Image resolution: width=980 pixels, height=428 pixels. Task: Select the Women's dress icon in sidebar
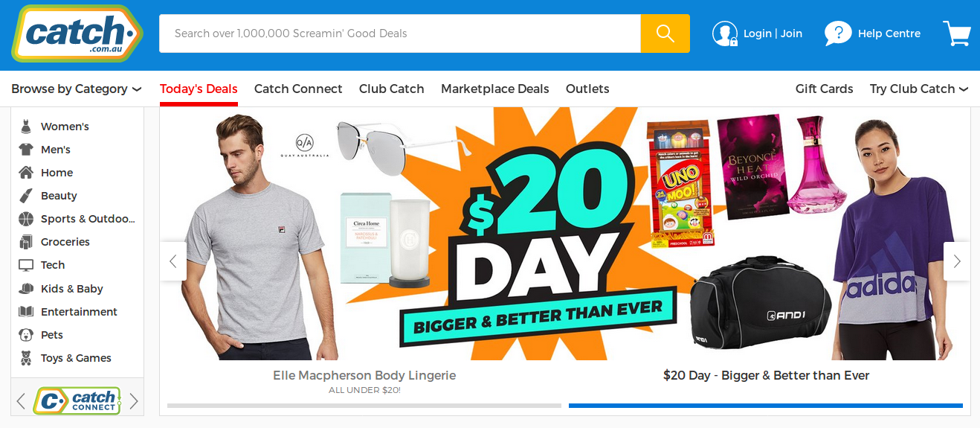tap(26, 127)
